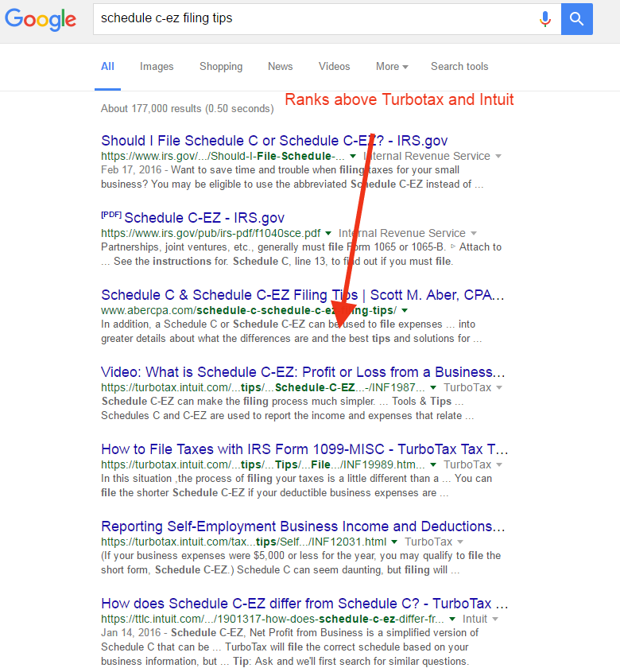Expand the More search categories menu

pyautogui.click(x=392, y=67)
